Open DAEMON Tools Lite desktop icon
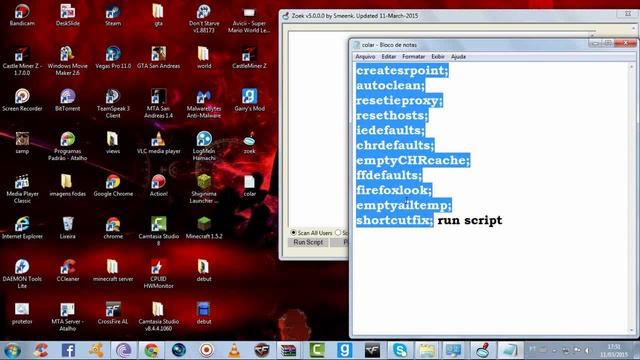Image resolution: width=640 pixels, height=360 pixels. tap(22, 274)
